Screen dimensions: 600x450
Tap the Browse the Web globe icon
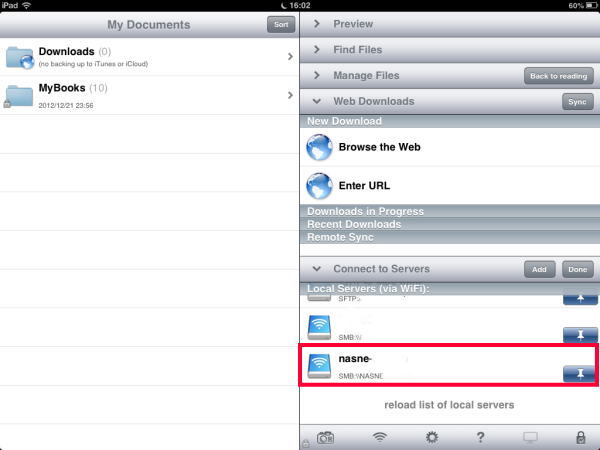pos(319,147)
